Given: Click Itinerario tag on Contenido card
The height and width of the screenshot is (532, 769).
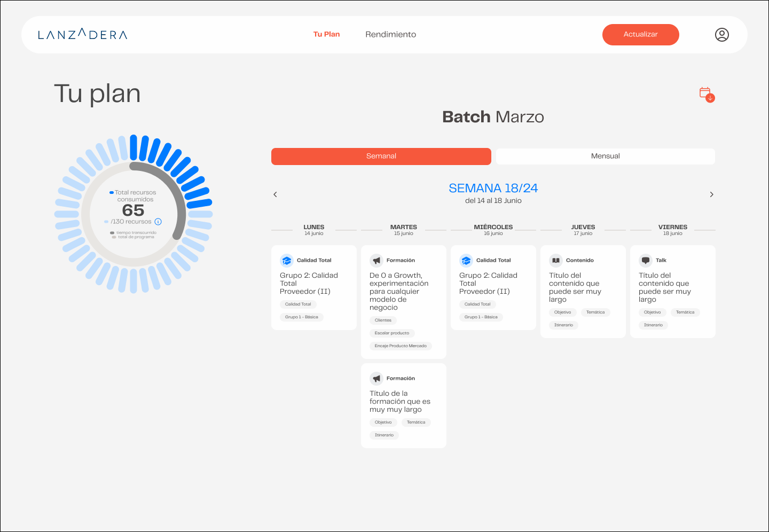Looking at the screenshot, I should pyautogui.click(x=563, y=325).
